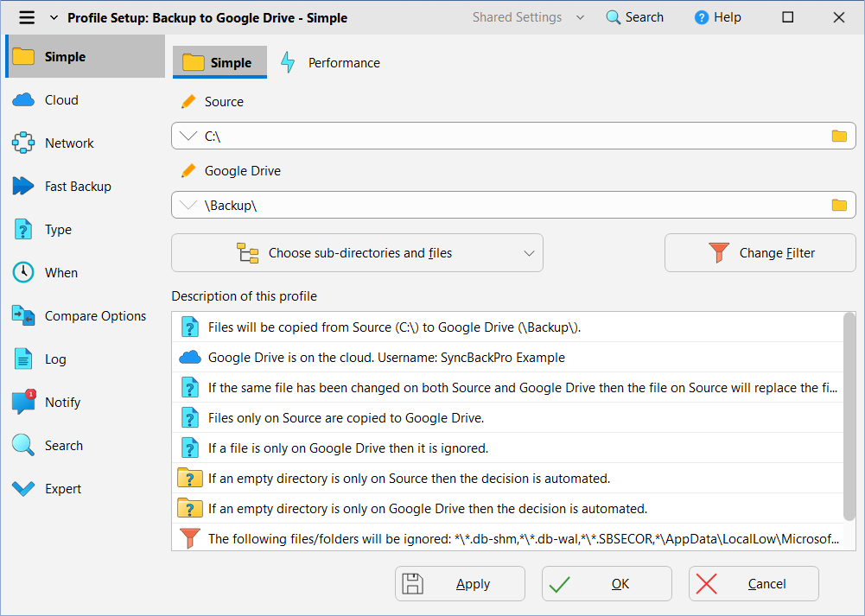Expand the profile title dropdown arrow
This screenshot has height=616, width=865.
(54, 17)
